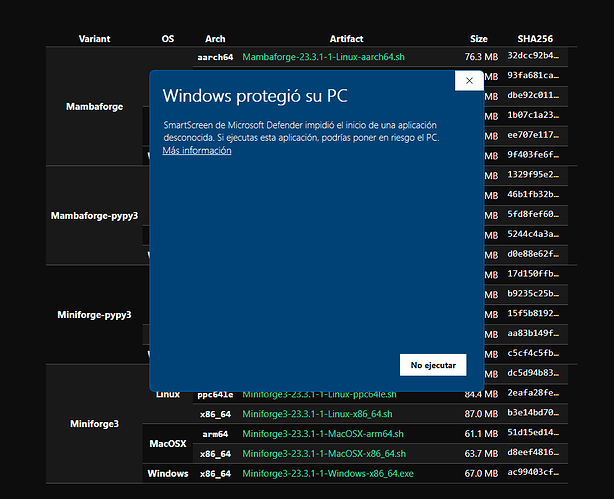The image size is (614, 499).
Task: Click the Artifact column header
Action: coord(346,39)
